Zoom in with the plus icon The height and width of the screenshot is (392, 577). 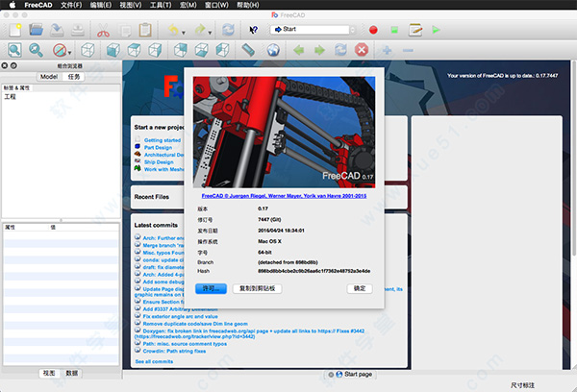pyautogui.click(x=387, y=50)
